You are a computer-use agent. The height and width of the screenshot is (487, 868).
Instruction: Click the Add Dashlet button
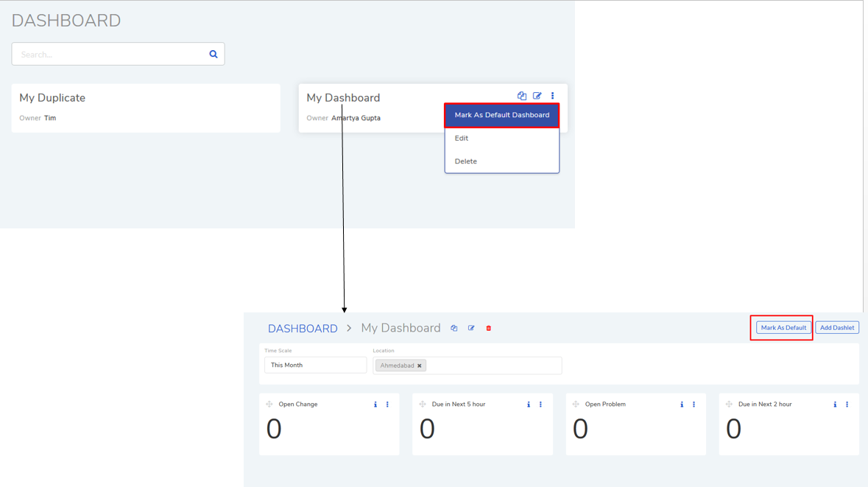[x=837, y=327]
